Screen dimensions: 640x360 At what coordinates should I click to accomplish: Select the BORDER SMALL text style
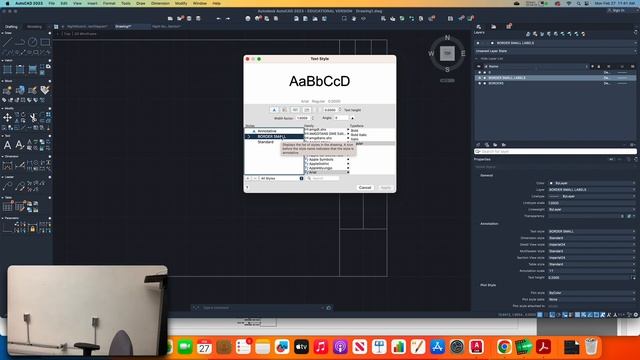point(274,136)
